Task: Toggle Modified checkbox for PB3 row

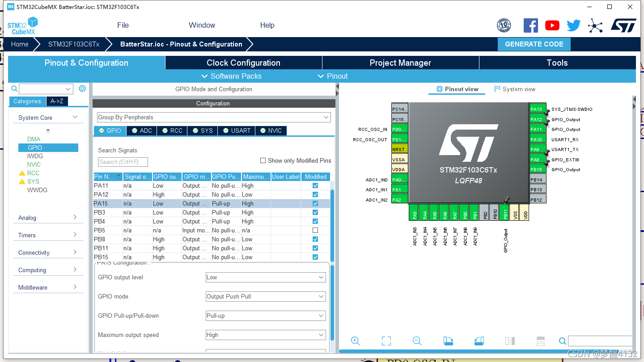Action: (315, 212)
